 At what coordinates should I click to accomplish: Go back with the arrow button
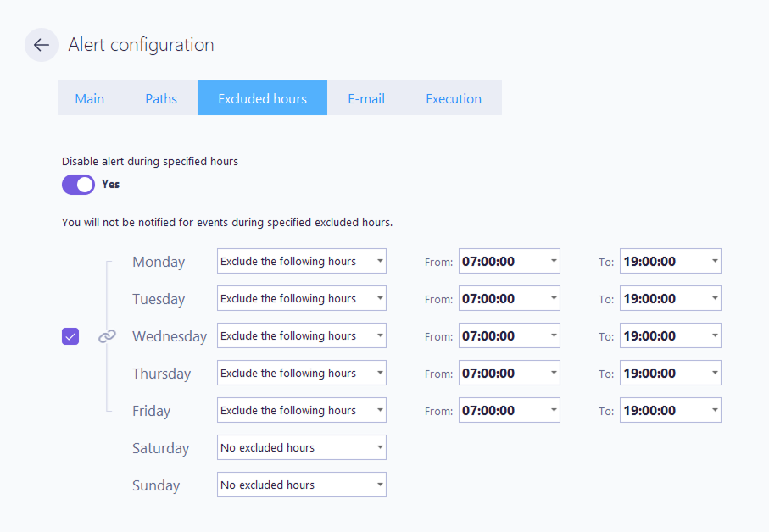[42, 45]
